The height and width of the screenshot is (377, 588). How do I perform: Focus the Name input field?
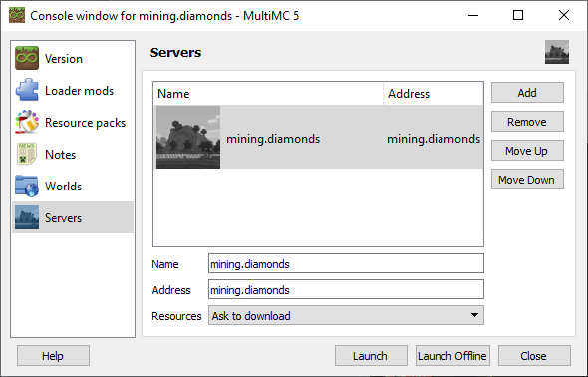[346, 263]
